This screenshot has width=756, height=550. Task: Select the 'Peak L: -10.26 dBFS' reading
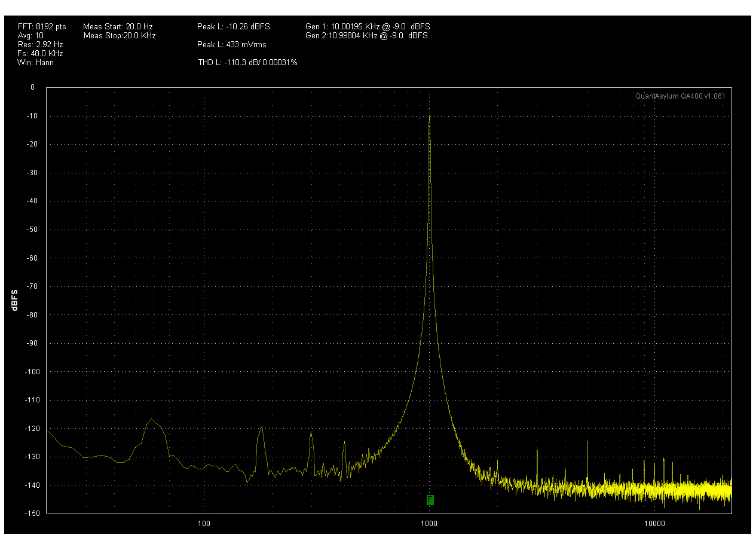click(x=234, y=27)
